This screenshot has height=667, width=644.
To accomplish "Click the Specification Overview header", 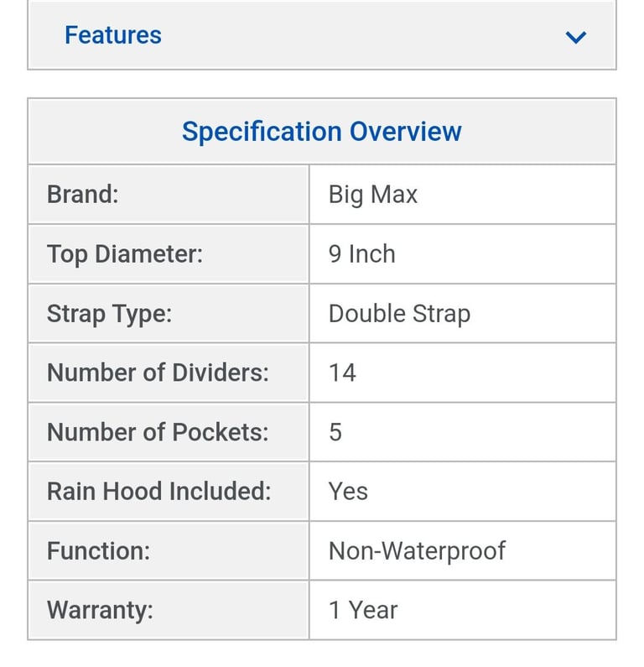I will tap(322, 132).
